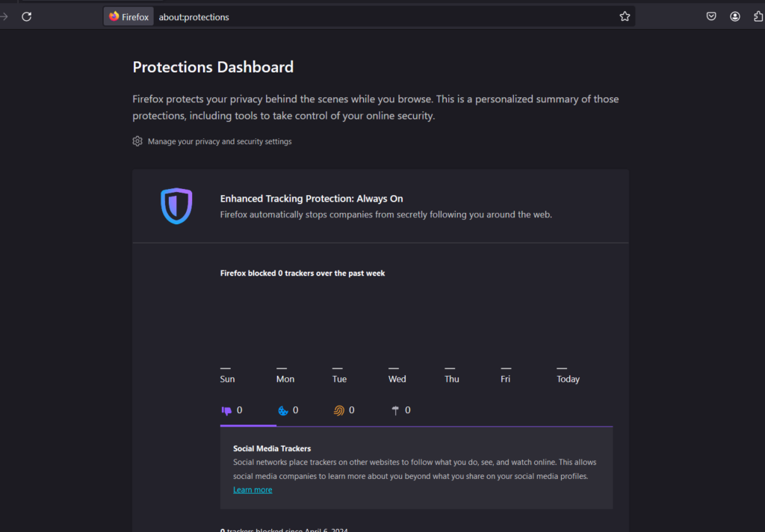Click the Fri bar in the tracker graph
Image resolution: width=765 pixels, height=532 pixels.
[506, 368]
